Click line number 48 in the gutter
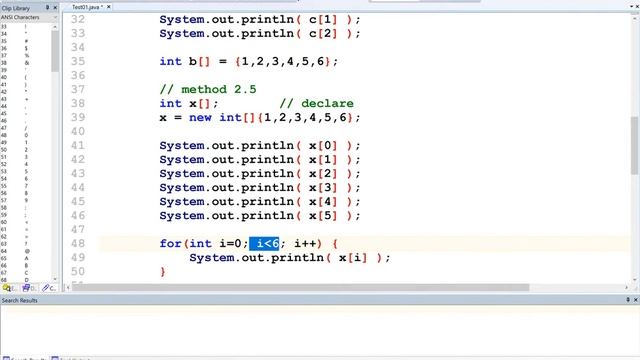640x360 pixels. [78, 244]
